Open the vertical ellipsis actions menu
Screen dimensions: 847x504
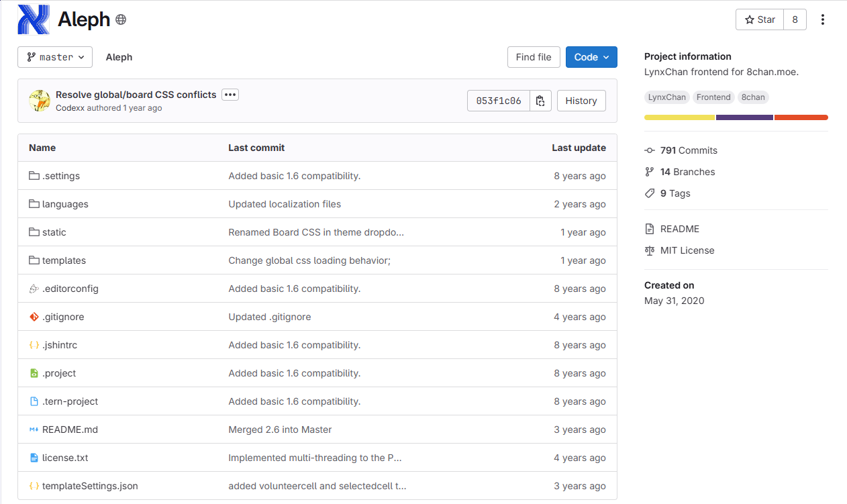(x=823, y=19)
